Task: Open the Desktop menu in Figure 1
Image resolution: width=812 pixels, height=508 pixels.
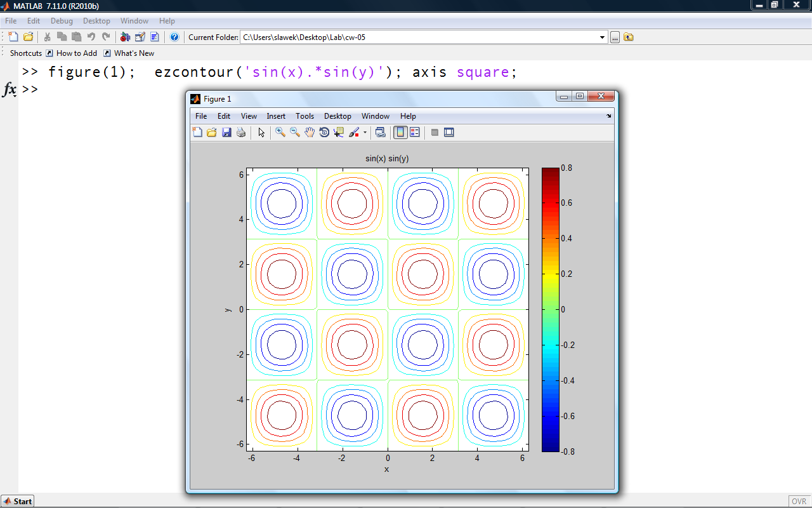Action: [x=337, y=116]
